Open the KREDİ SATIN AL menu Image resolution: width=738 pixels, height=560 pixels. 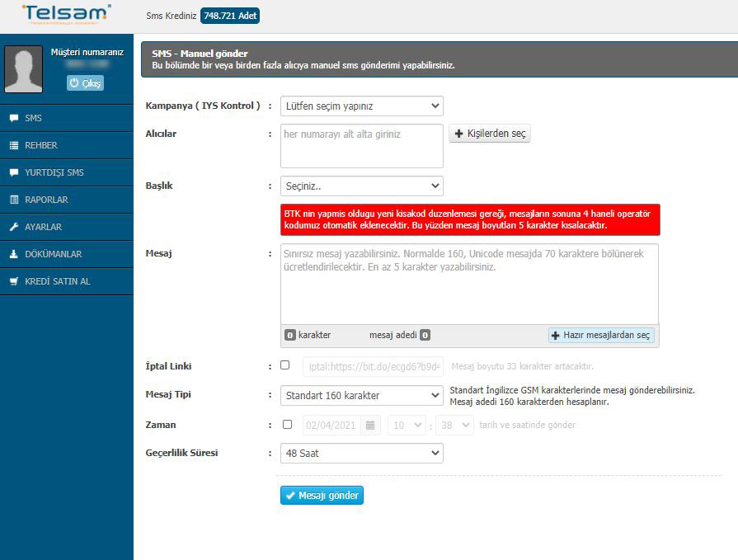pos(67,281)
